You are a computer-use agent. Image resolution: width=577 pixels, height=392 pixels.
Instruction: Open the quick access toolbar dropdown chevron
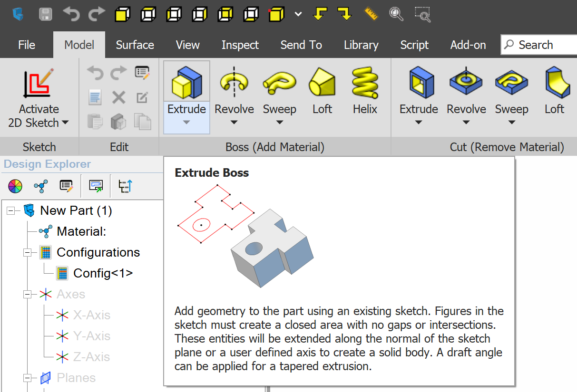(298, 14)
